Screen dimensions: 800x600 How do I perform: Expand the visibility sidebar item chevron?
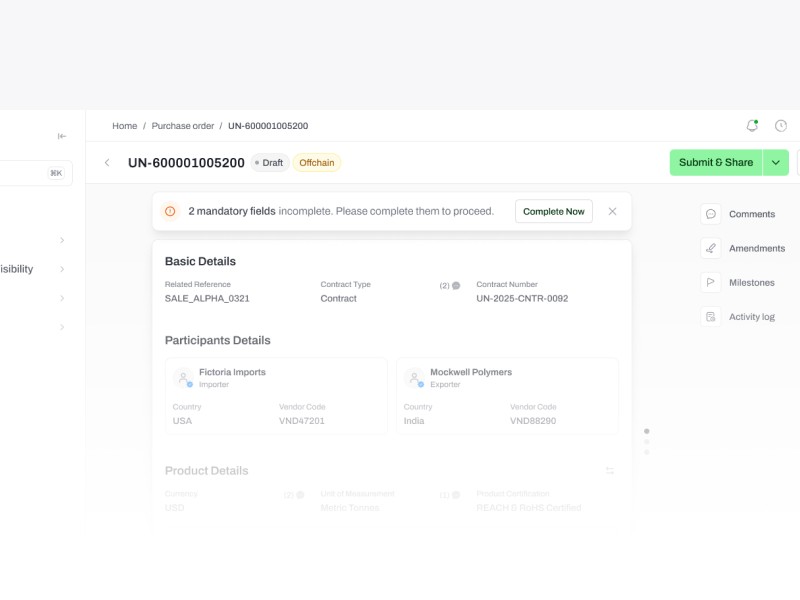point(62,269)
